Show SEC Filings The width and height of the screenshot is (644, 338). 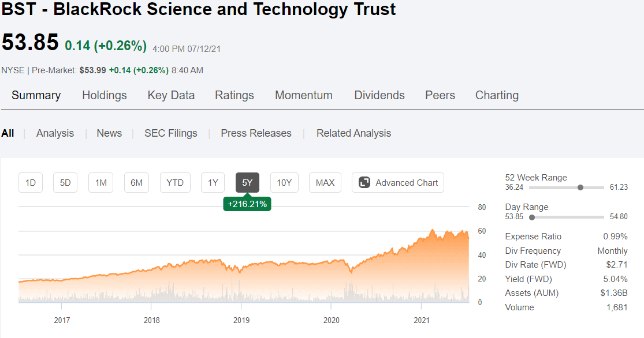tap(171, 133)
